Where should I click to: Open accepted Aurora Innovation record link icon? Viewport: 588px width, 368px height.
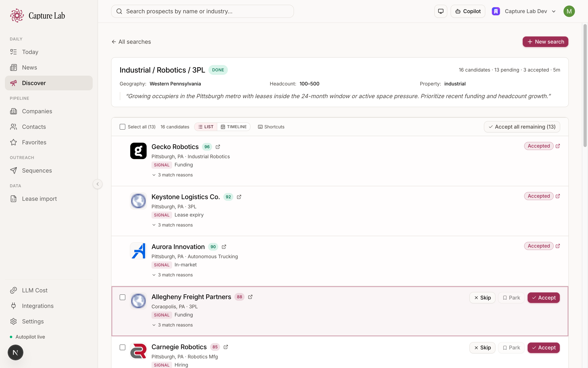[558, 246]
